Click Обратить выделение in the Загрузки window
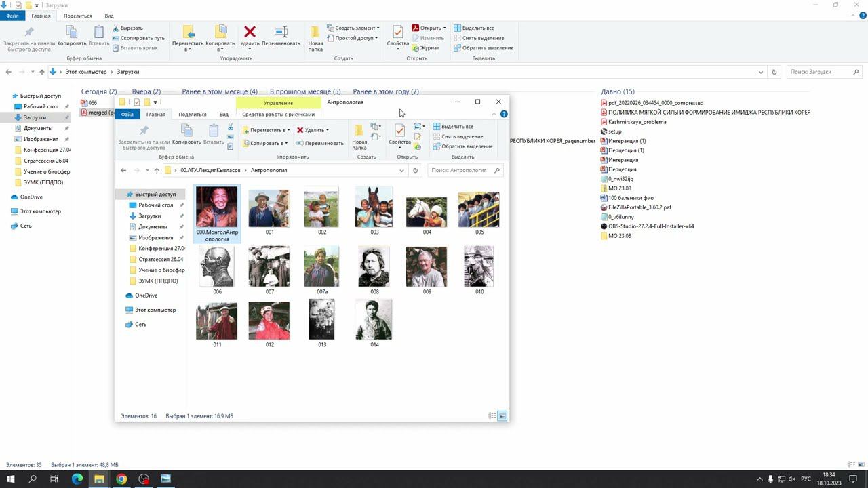Viewport: 868px width, 488px height. (484, 48)
